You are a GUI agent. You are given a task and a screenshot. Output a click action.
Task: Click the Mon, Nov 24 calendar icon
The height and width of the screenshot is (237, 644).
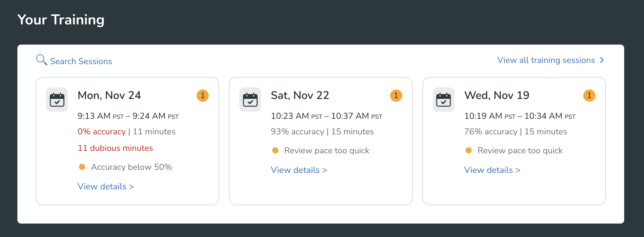(57, 100)
